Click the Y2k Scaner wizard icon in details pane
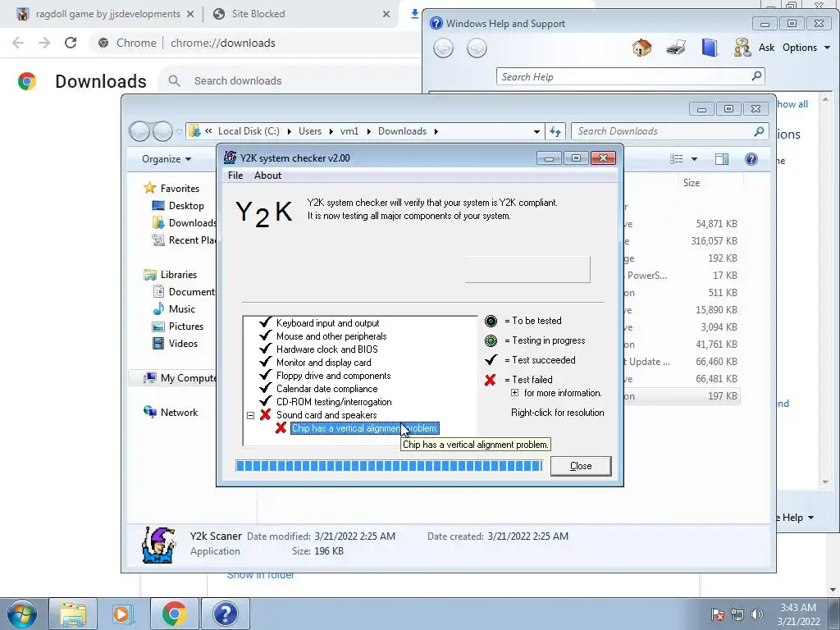Screen dimensions: 840x630 [158, 545]
